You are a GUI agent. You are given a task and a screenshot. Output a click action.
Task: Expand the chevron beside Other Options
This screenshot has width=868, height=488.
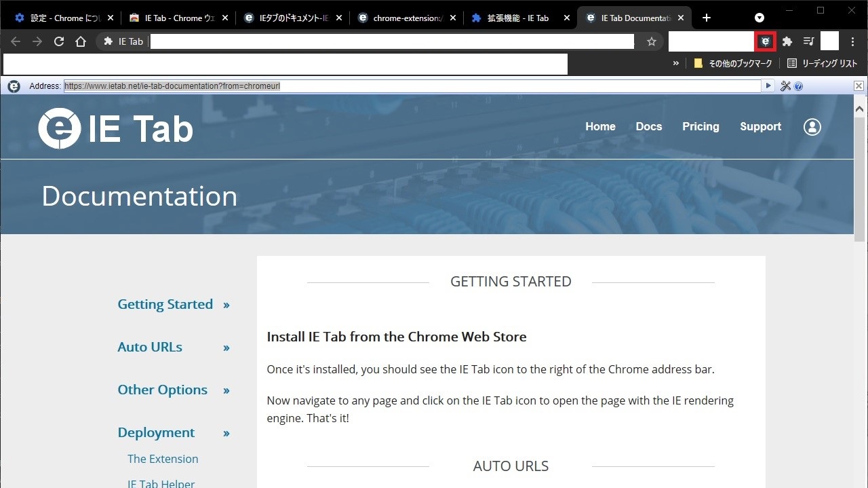226,391
